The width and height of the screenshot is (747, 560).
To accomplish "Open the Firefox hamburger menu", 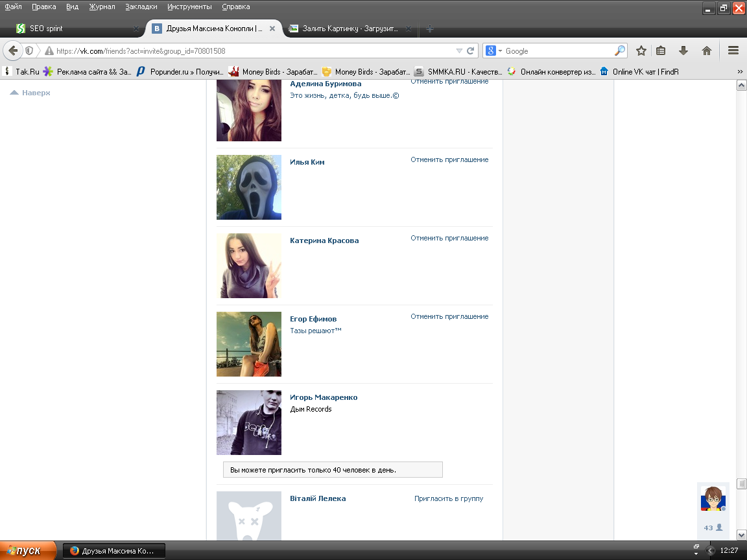I will tap(733, 51).
